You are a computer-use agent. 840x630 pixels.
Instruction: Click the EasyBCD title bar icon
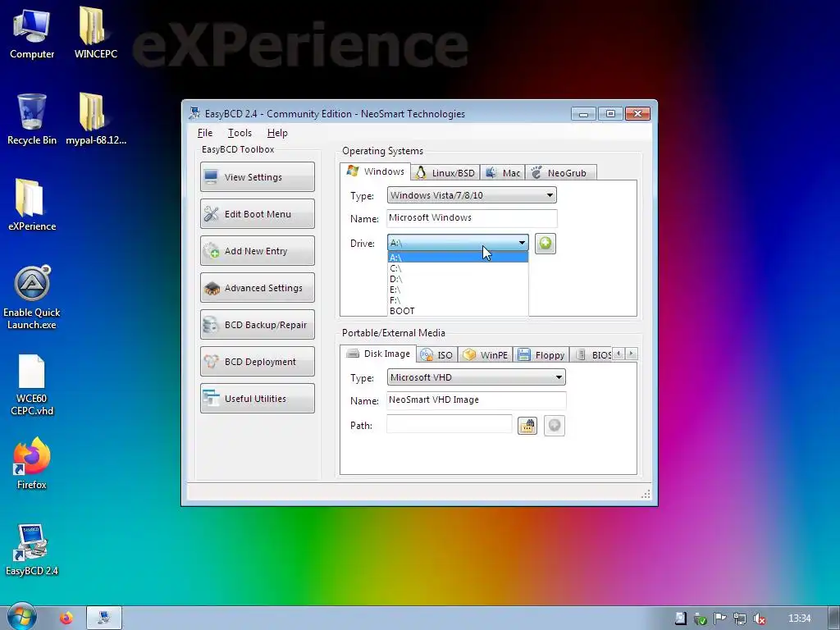(194, 113)
